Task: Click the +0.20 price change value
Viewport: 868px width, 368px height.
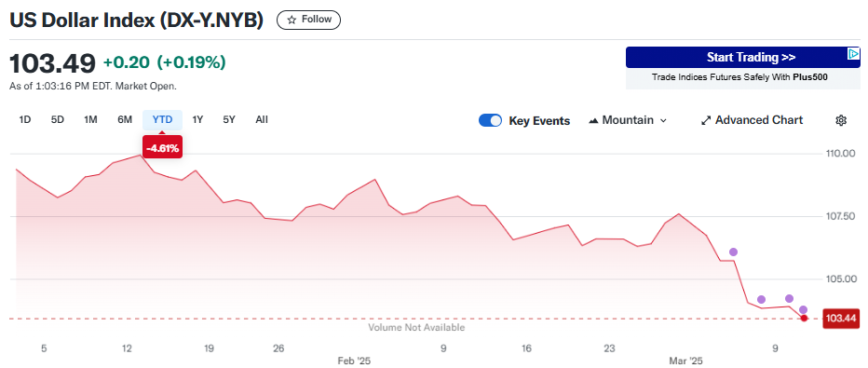Action: (x=127, y=63)
